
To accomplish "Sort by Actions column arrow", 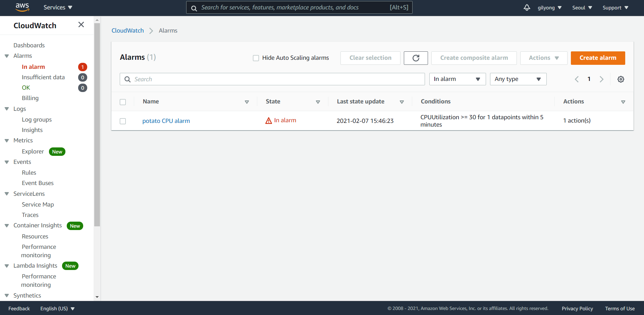I will click(x=623, y=102).
